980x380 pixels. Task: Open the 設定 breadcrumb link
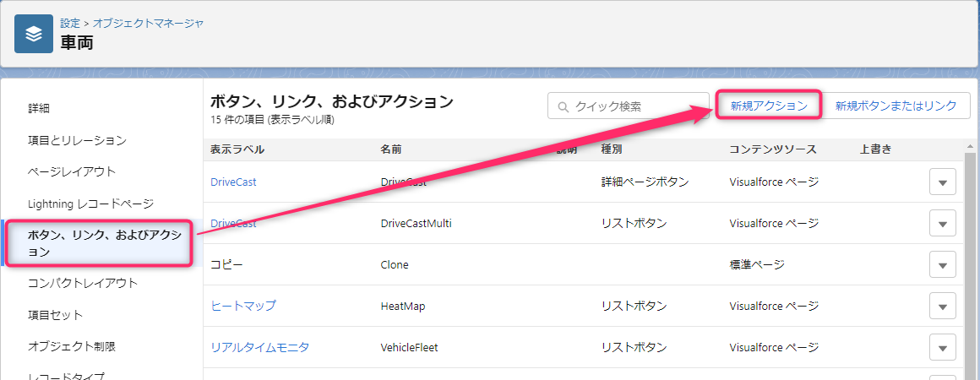pos(71,23)
